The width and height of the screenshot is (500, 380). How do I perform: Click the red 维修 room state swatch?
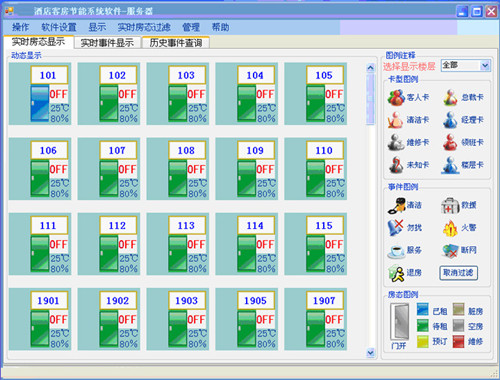[x=459, y=341]
